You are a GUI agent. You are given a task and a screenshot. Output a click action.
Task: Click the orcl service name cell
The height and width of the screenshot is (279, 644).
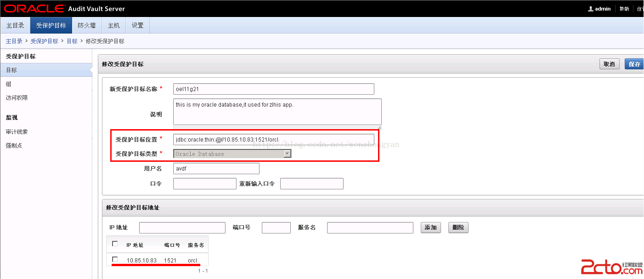coord(192,261)
